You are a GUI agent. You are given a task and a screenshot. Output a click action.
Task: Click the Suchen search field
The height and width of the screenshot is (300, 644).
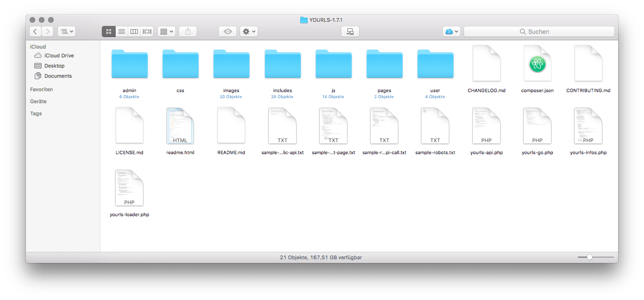click(539, 31)
